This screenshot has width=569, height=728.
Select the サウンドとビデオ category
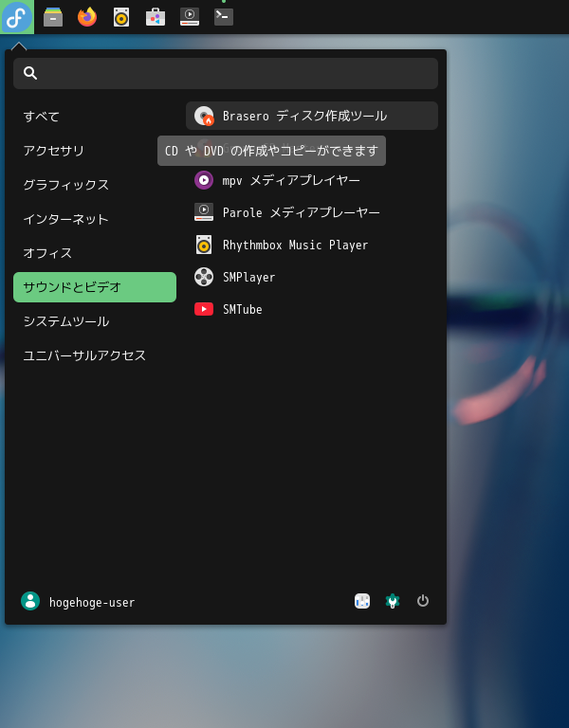[95, 287]
